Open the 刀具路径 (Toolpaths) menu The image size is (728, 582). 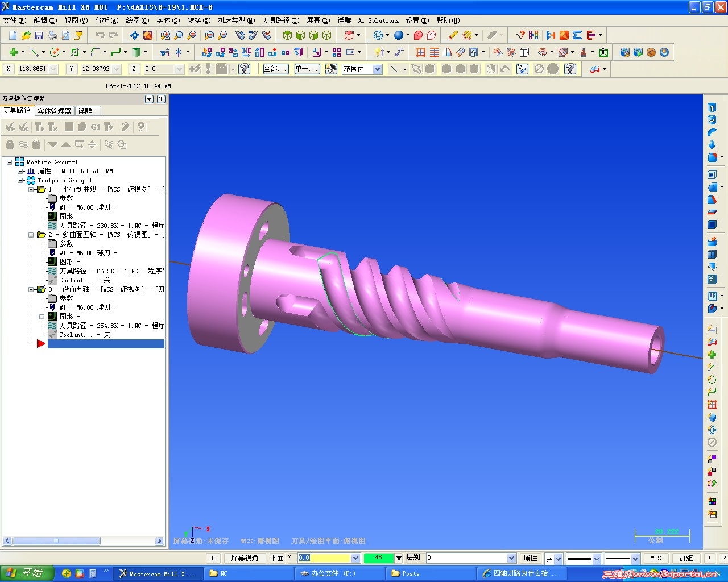pos(281,20)
